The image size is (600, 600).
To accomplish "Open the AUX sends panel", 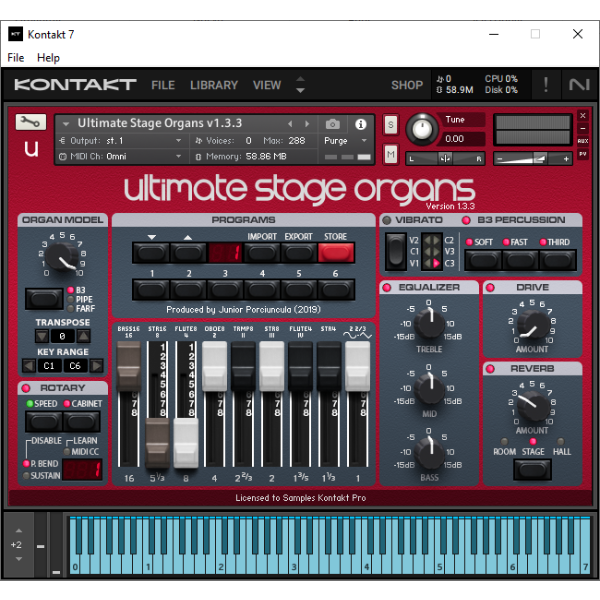I will pos(582,141).
